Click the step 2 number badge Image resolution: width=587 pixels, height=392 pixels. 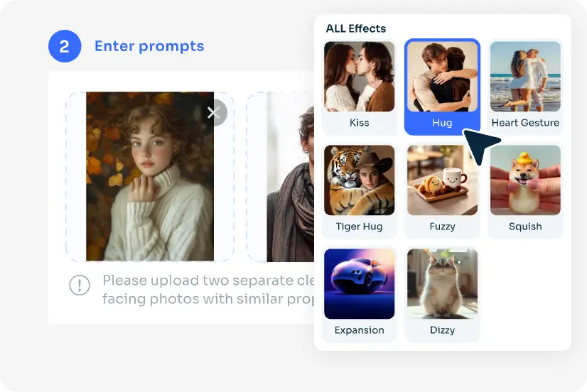point(65,46)
